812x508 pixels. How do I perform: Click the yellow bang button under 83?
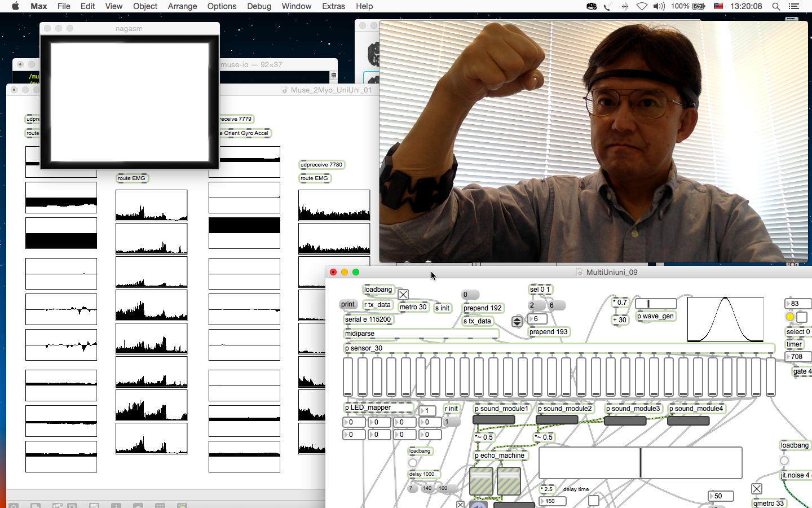click(790, 317)
